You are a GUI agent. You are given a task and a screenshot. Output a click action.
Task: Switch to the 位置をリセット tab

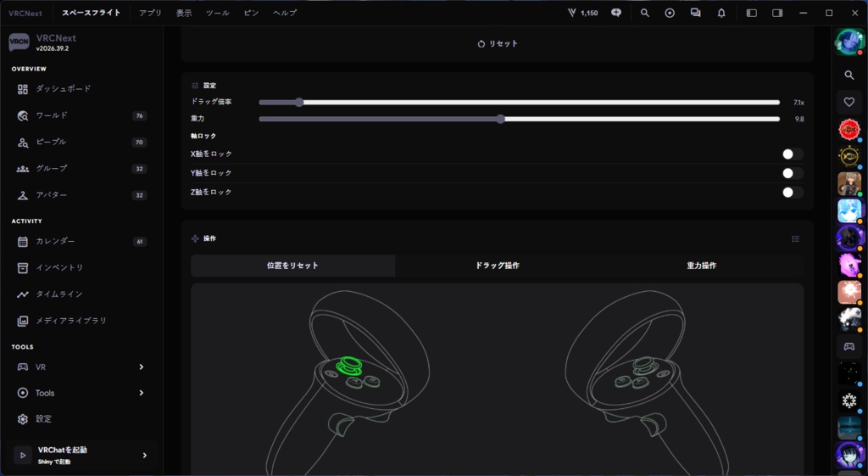tap(292, 266)
